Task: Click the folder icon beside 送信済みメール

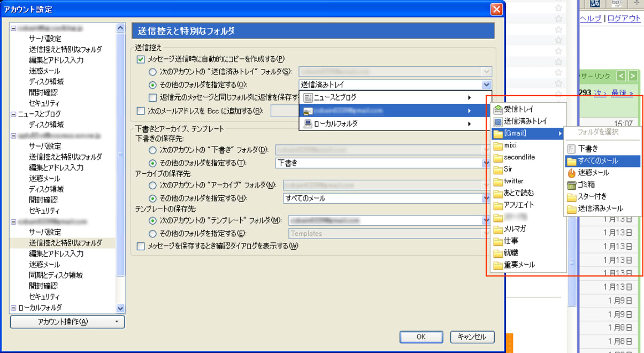Action: pos(571,209)
